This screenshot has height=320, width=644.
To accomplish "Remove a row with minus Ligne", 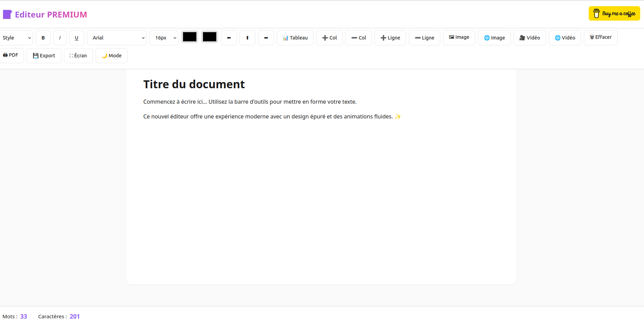I will pyautogui.click(x=424, y=38).
